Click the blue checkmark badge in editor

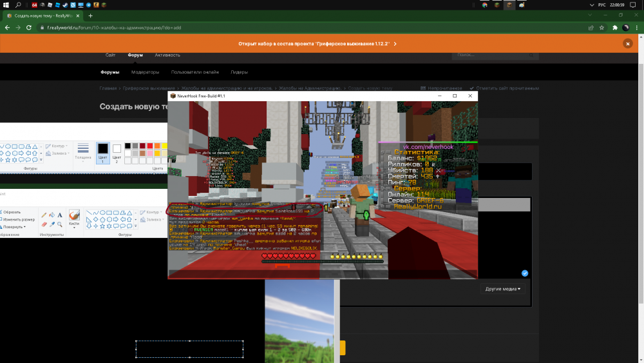click(x=525, y=273)
